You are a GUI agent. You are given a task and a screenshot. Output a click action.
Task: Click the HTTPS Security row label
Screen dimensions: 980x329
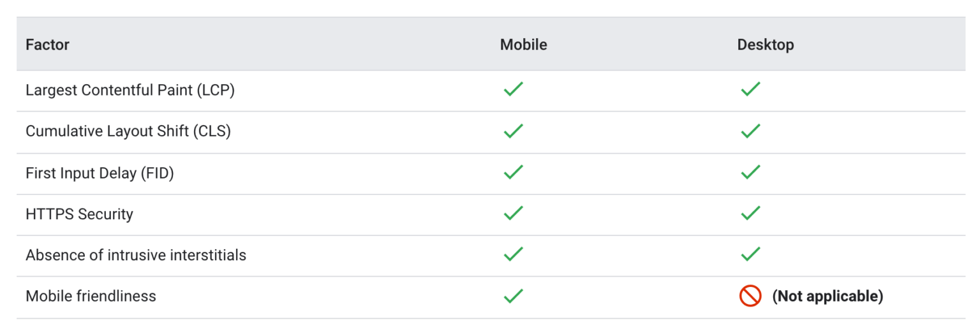pos(79,214)
